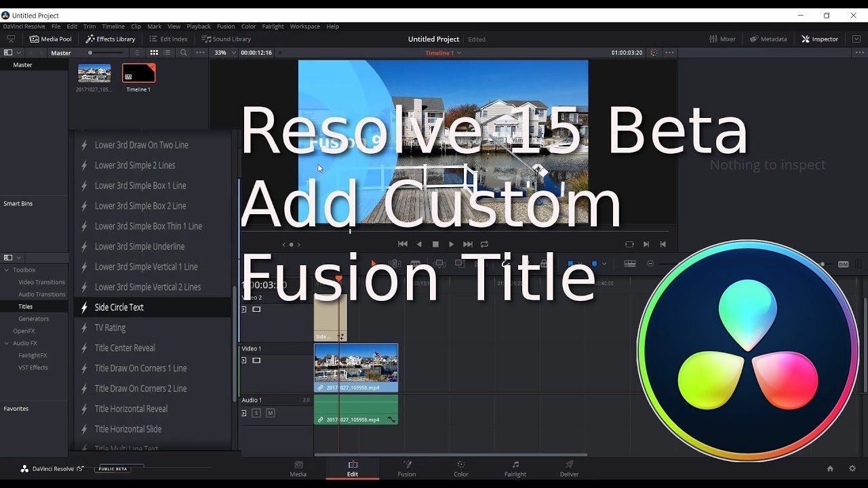Select Generators in Toolbox
Viewport: 868px width, 488px height.
[34, 319]
